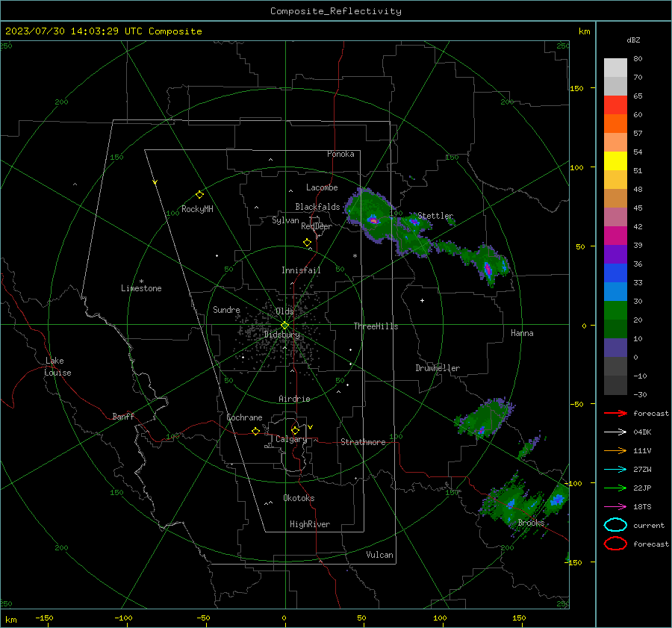Click the asterisk marker east of Innisfail

pyautogui.click(x=355, y=256)
